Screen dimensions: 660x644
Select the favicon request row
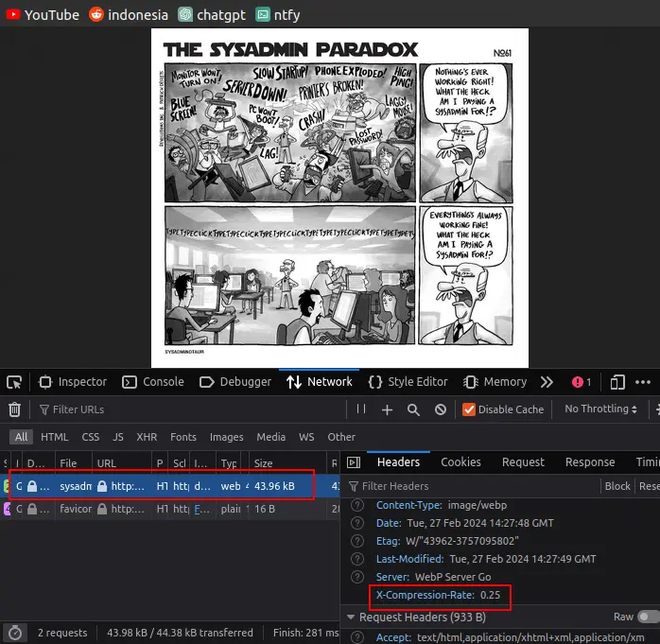pyautogui.click(x=169, y=509)
